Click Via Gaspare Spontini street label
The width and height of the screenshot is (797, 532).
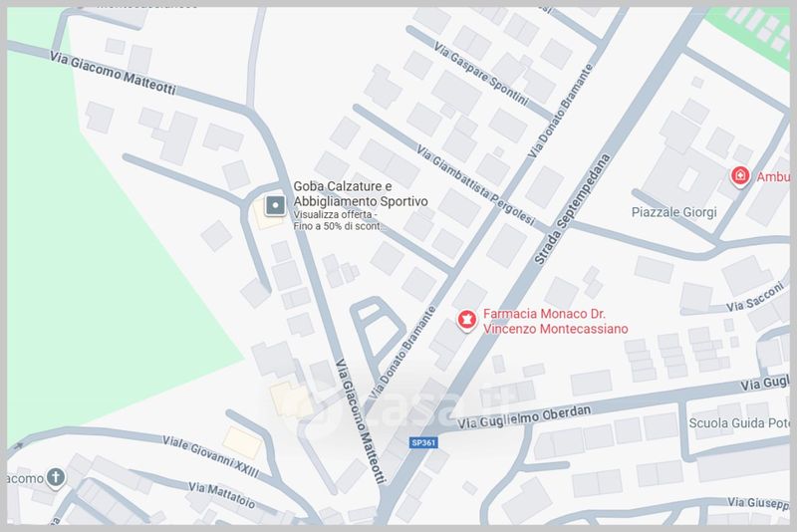[481, 74]
